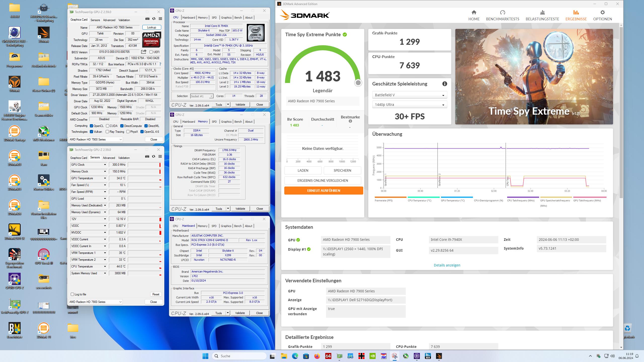Screen dimensions: 644x362
Task: Open the GPU Tweak III desktop icon
Action: click(44, 256)
